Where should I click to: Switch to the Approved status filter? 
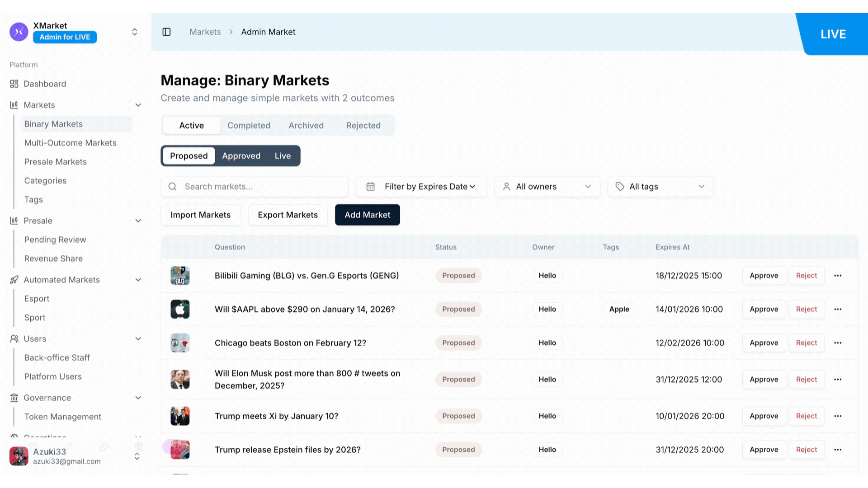(241, 156)
